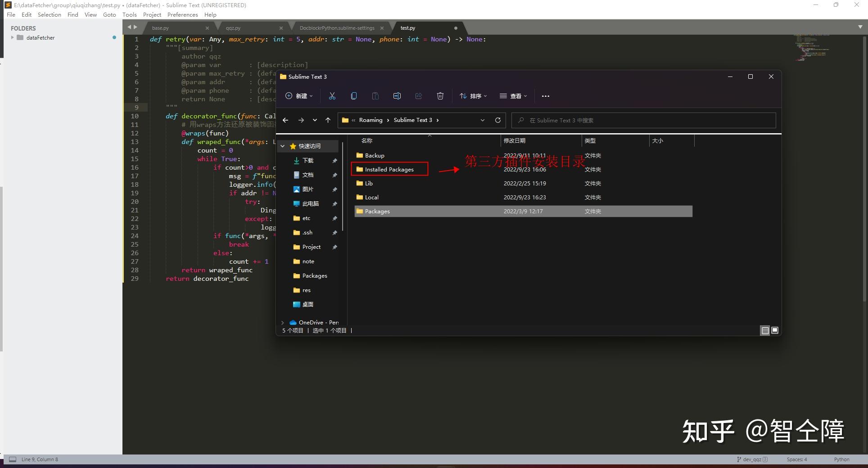
Task: Click the Cut scissors icon in Explorer toolbar
Action: pos(332,96)
